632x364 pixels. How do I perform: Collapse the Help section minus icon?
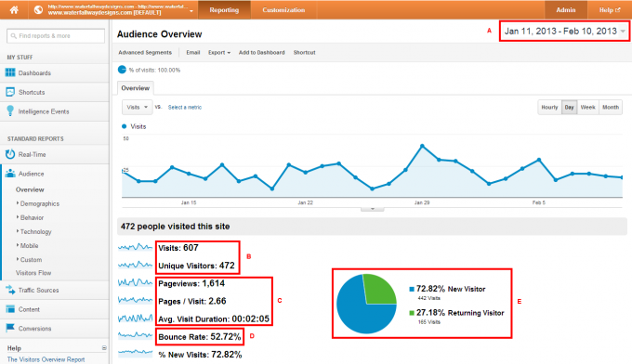tap(104, 348)
